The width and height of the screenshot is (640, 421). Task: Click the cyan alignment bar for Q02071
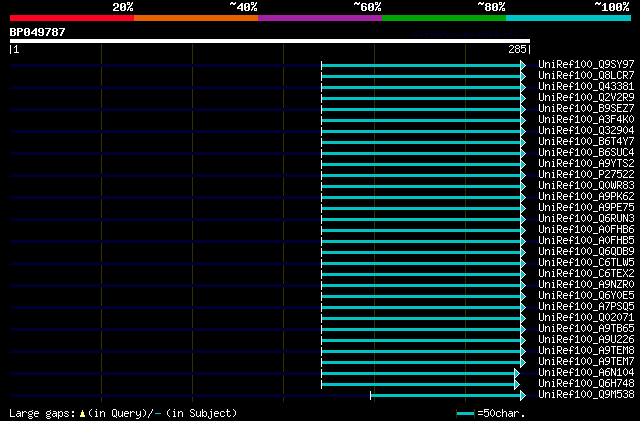(421, 318)
